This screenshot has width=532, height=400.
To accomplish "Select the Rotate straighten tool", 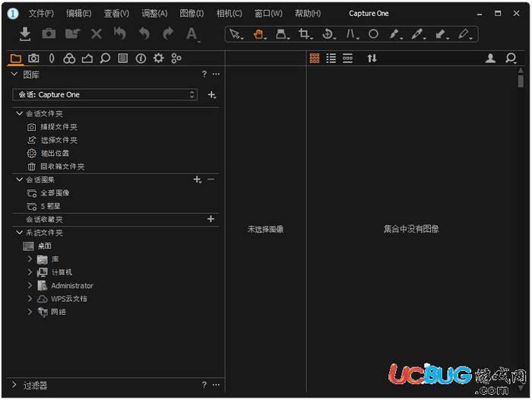I will 328,34.
